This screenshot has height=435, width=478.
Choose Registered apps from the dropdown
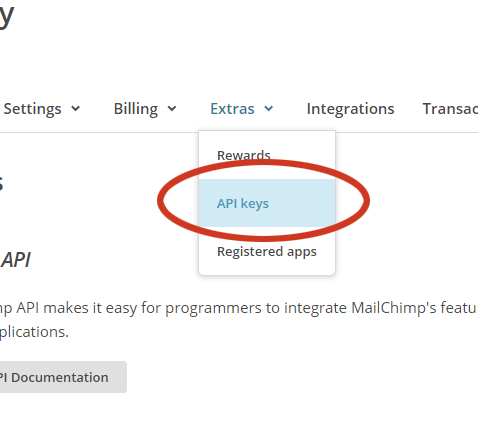(x=267, y=252)
